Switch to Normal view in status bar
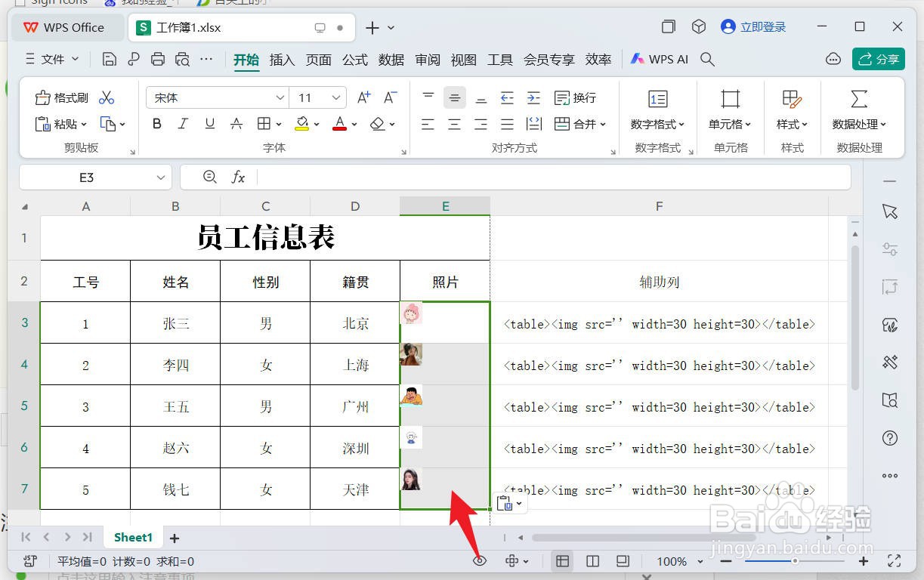The height and width of the screenshot is (580, 924). [x=562, y=561]
